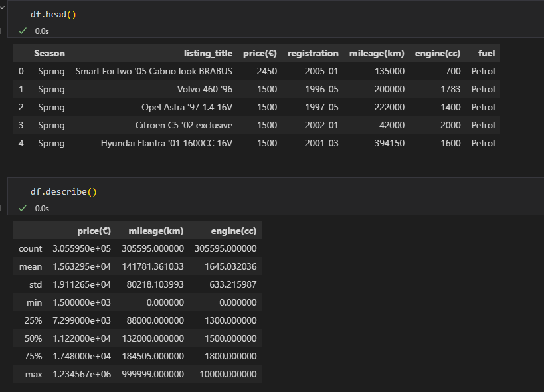Click the max price value 1.234567e+06
This screenshot has width=544, height=392.
[x=82, y=374]
